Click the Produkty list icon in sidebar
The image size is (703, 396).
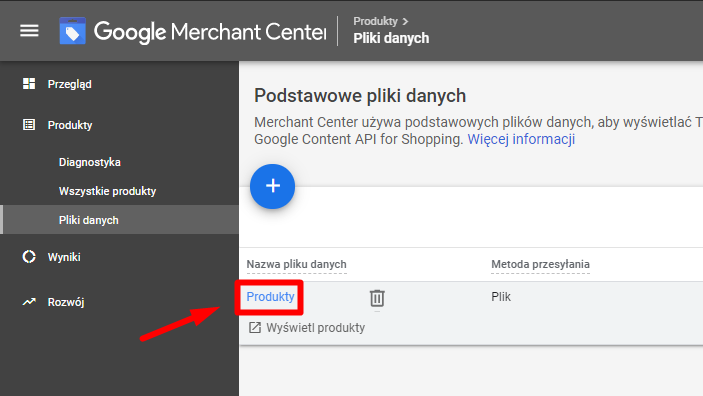29,125
